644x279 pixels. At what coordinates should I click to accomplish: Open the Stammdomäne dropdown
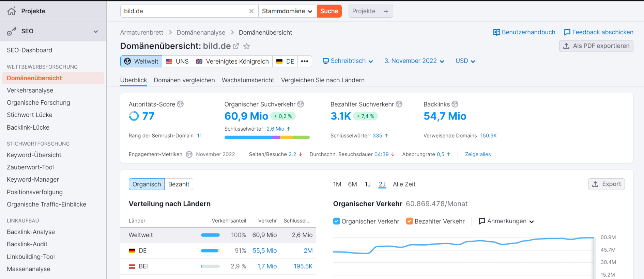(287, 11)
